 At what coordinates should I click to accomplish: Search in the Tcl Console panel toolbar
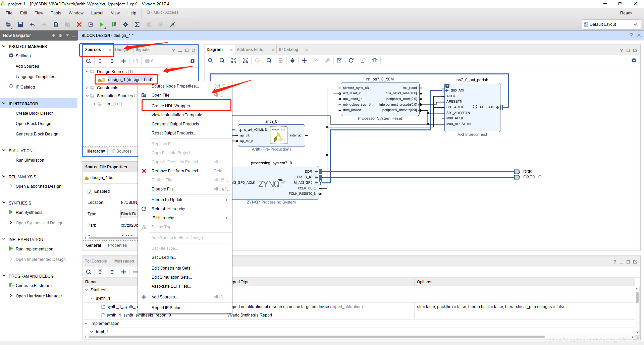89,272
